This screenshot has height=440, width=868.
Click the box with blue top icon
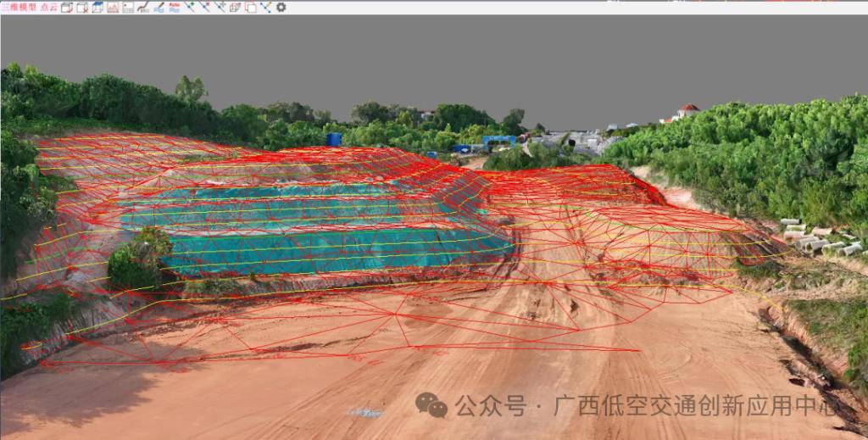click(97, 7)
